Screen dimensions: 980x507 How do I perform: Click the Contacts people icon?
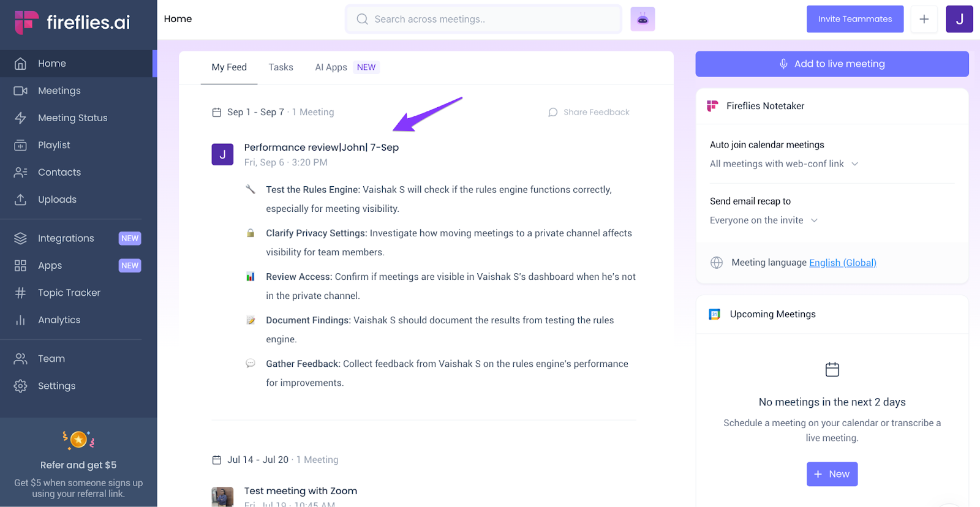click(x=20, y=173)
